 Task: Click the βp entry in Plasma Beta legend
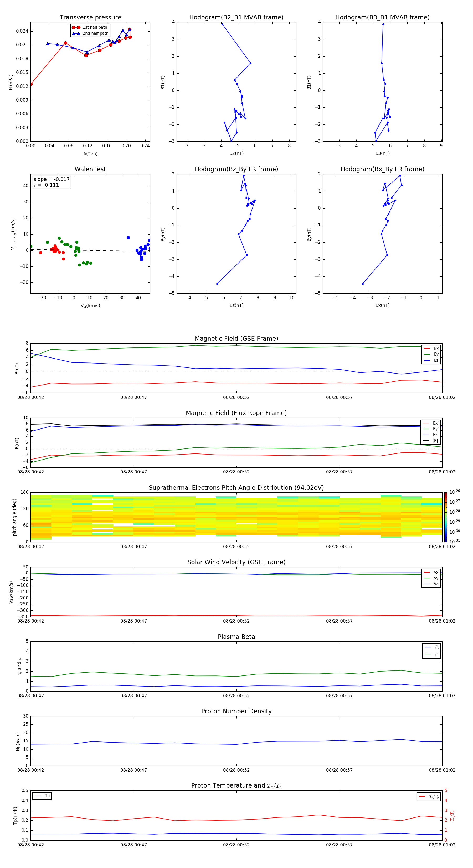pos(431,647)
